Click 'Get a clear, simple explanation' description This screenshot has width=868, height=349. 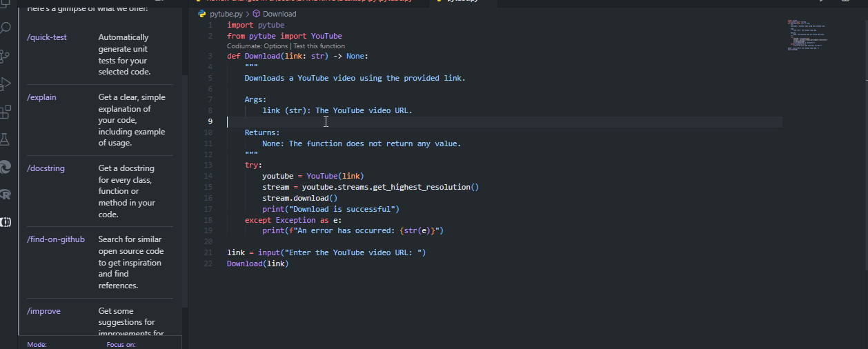[132, 120]
